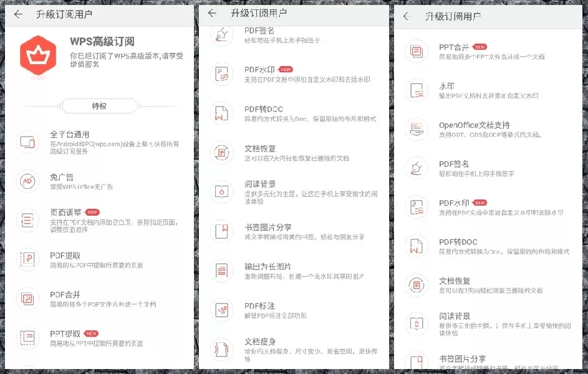Open the 页面调整 feature title
Viewport: 588px width, 374px height.
(x=65, y=213)
